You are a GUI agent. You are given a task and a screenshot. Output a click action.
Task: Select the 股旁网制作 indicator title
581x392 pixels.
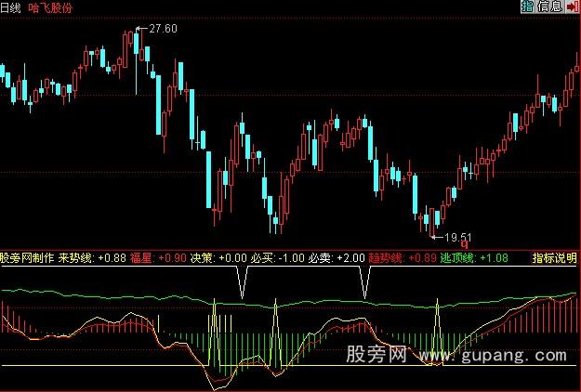pyautogui.click(x=27, y=258)
